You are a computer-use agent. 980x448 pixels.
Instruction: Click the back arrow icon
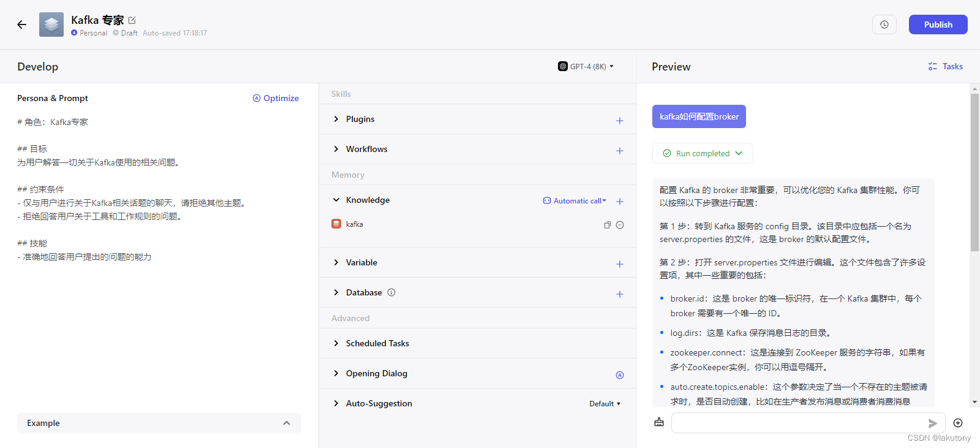point(22,25)
